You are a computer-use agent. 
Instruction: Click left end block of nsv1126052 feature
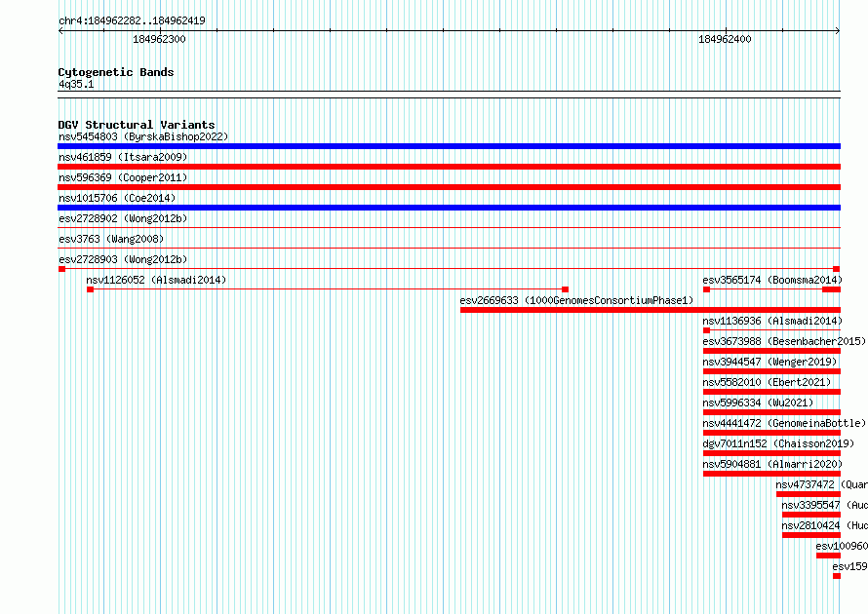(x=91, y=289)
